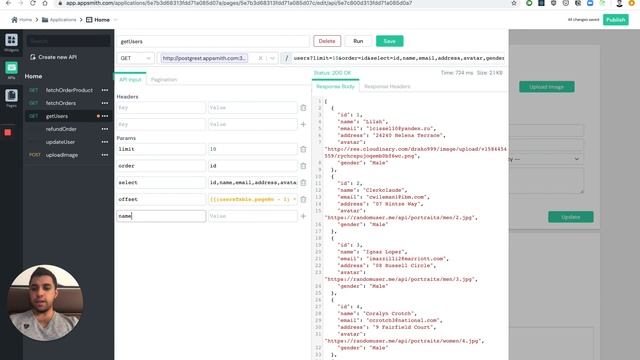
Task: Open the APIs sidebar icon
Action: click(x=11, y=69)
